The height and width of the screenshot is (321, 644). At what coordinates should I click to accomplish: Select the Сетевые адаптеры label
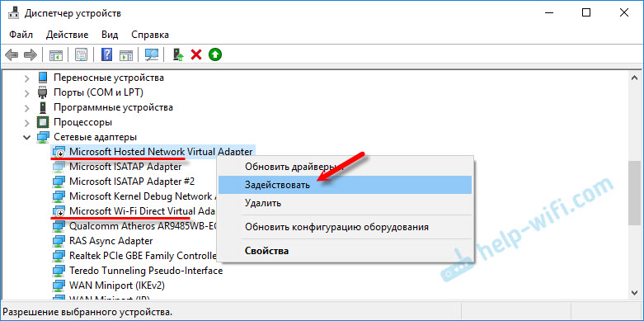96,137
